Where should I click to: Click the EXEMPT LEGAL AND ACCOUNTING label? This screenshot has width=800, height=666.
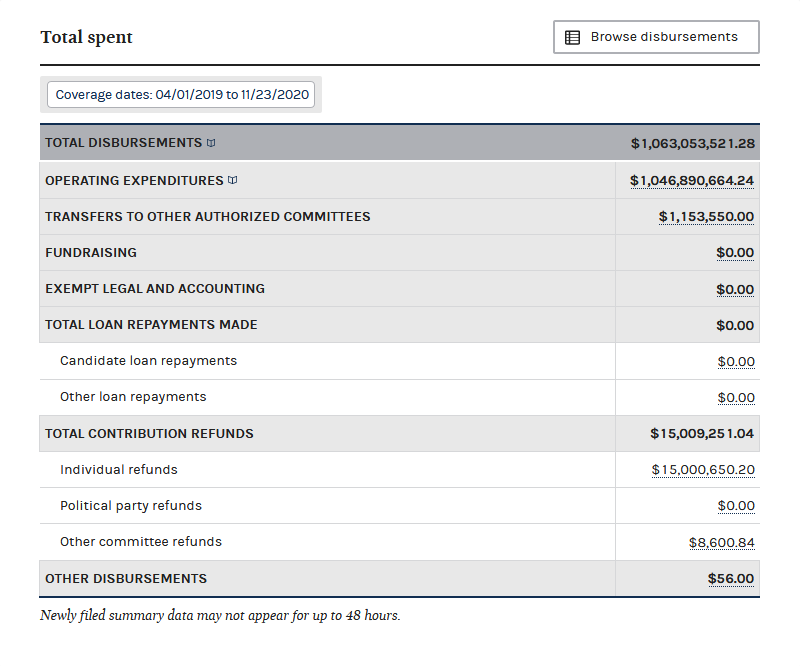[155, 289]
